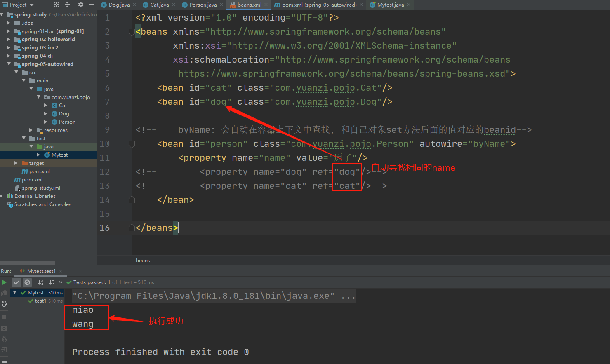The image size is (610, 364).
Task: Click the Person class icon in tree
Action: point(54,122)
